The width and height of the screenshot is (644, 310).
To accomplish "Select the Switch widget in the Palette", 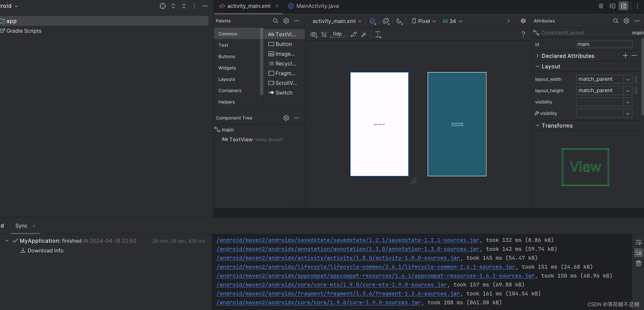I will [x=283, y=92].
